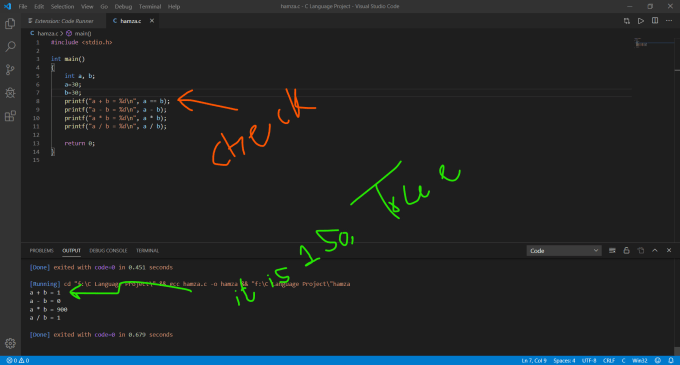Click the errors and warnings status indicator

(18, 361)
